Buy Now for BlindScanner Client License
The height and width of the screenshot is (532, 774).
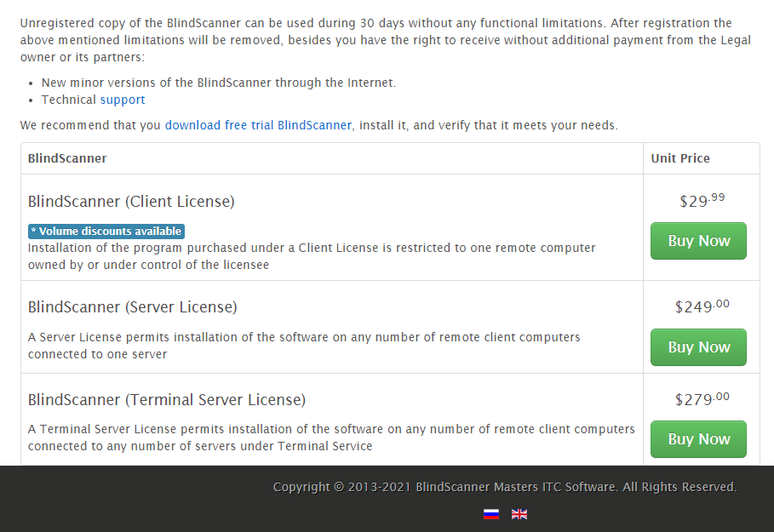[x=698, y=241]
